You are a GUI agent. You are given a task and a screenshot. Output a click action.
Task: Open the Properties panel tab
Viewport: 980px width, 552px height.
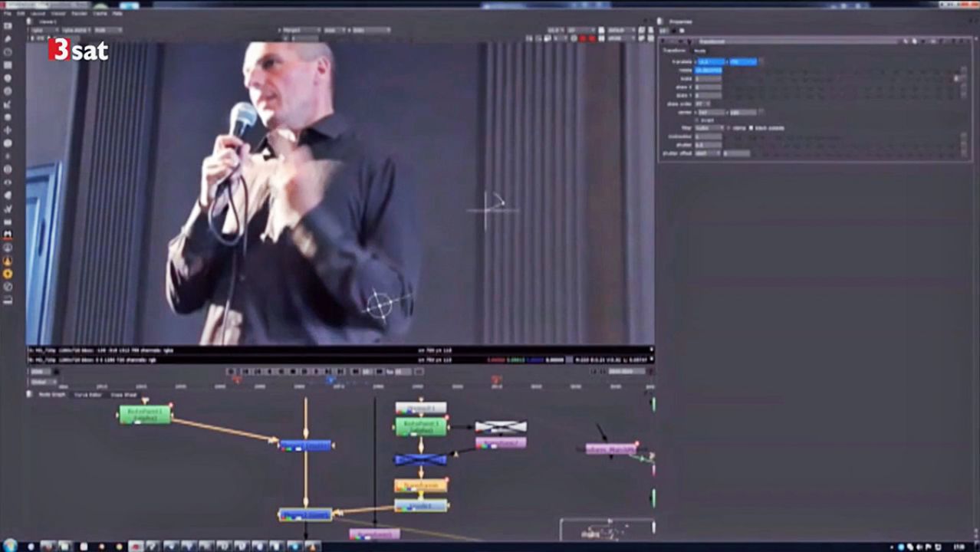(x=680, y=21)
